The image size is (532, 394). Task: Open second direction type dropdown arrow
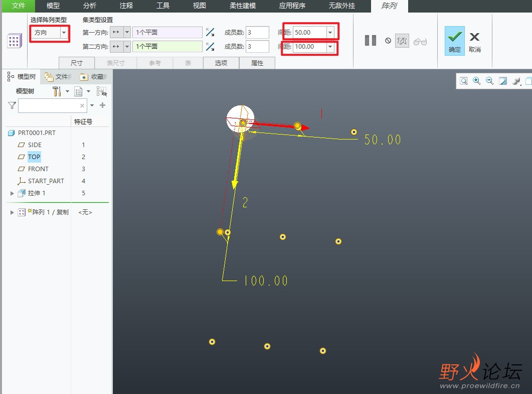(x=127, y=47)
